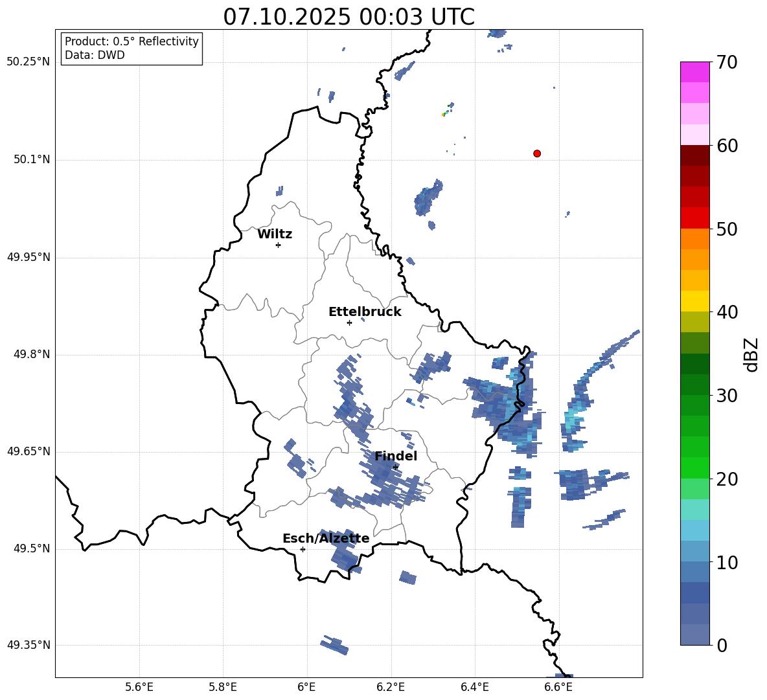Image resolution: width=767 pixels, height=700 pixels.
Task: Click the dark red colorbar segment below 60
Action: [x=694, y=155]
